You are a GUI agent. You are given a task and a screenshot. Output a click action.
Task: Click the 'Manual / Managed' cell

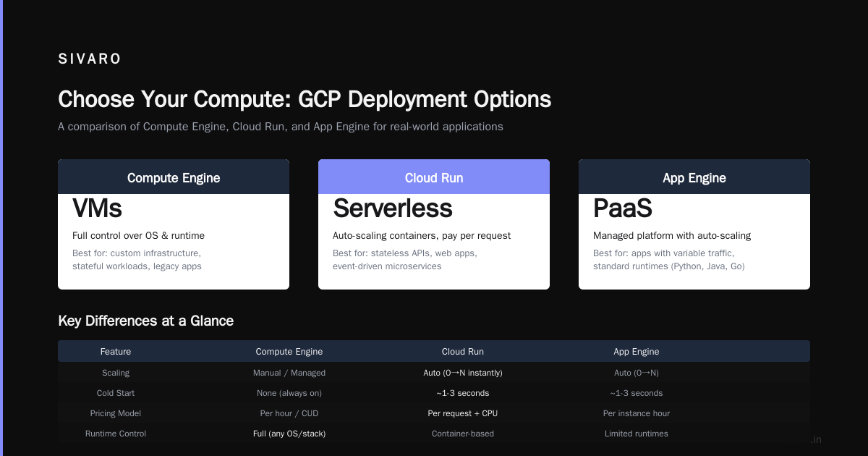tap(289, 373)
